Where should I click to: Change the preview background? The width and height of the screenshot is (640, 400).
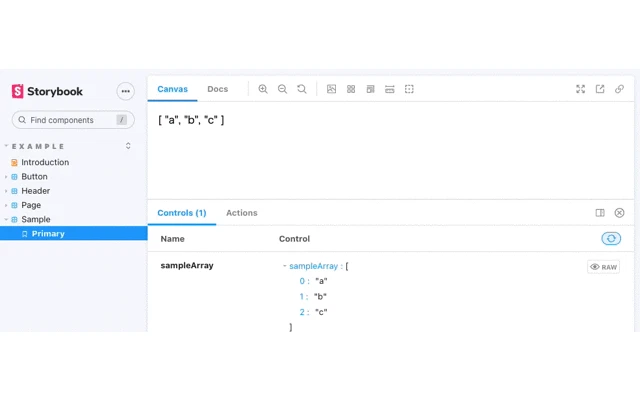coord(331,89)
